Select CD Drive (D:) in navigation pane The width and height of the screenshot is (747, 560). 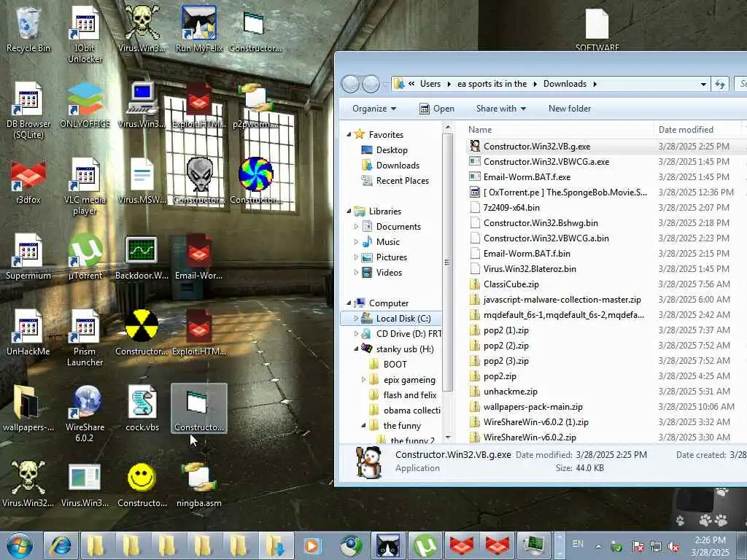tap(401, 334)
